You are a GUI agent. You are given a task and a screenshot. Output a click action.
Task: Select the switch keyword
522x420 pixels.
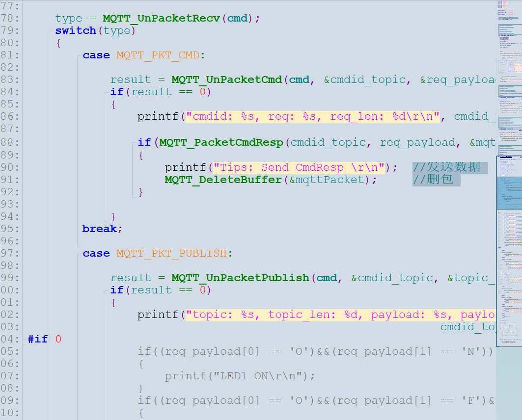coord(76,30)
